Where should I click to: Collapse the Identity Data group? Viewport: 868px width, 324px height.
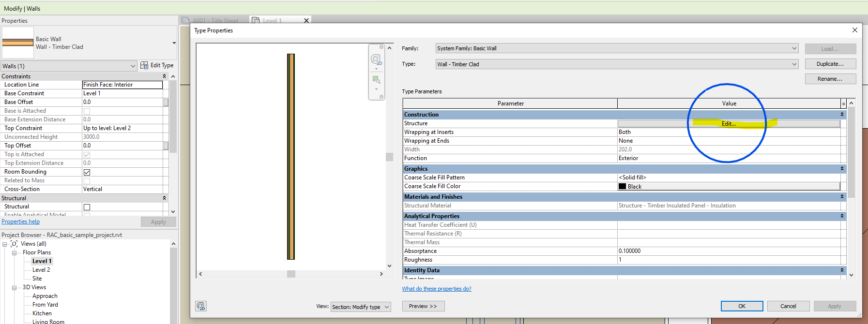842,270
